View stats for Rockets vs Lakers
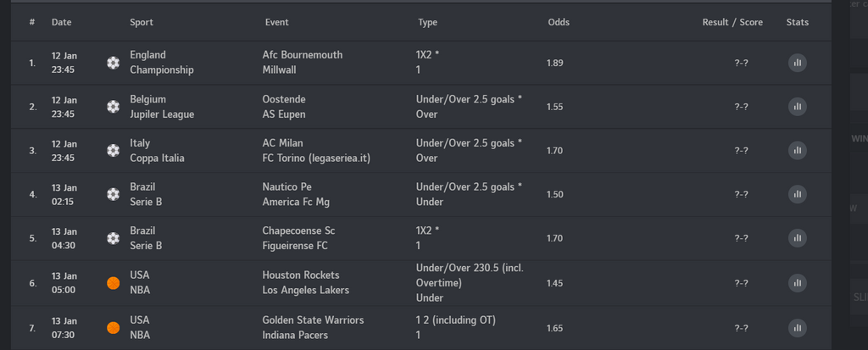Screen dimensions: 868x350 point(797,283)
